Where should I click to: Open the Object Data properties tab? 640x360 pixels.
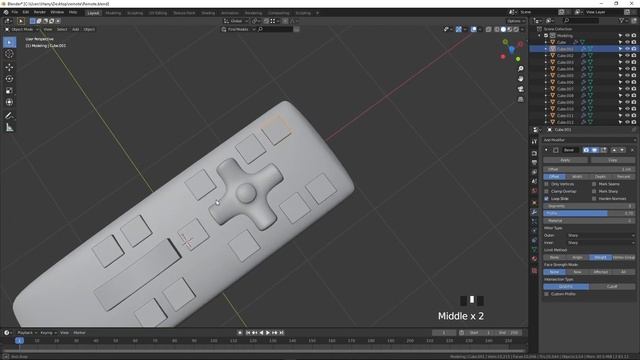tap(534, 249)
